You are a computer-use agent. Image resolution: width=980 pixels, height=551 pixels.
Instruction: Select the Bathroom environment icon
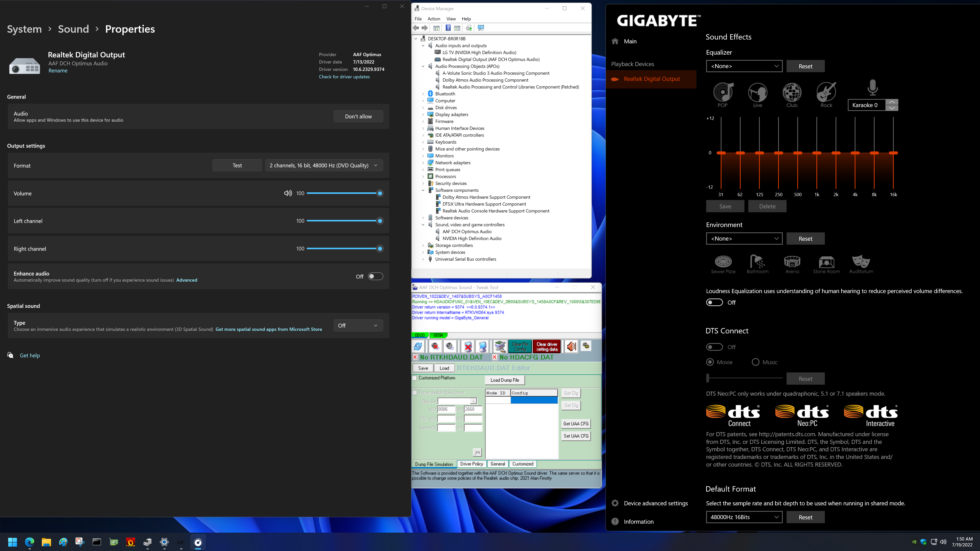757,264
